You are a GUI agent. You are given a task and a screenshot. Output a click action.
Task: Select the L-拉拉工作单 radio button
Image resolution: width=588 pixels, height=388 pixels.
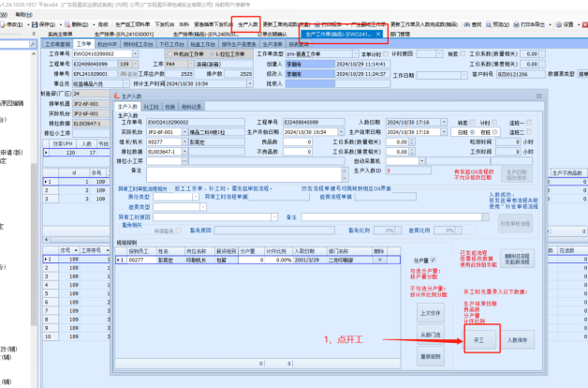[x=213, y=54]
